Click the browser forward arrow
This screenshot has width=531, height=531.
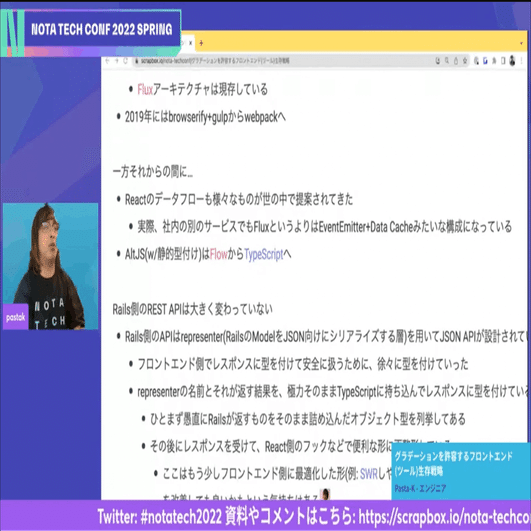[116, 61]
